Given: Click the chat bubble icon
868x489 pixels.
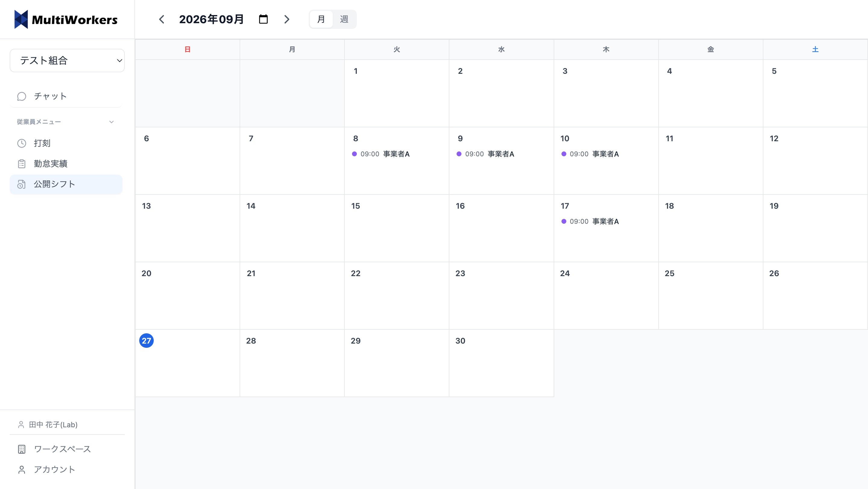Looking at the screenshot, I should tap(22, 96).
